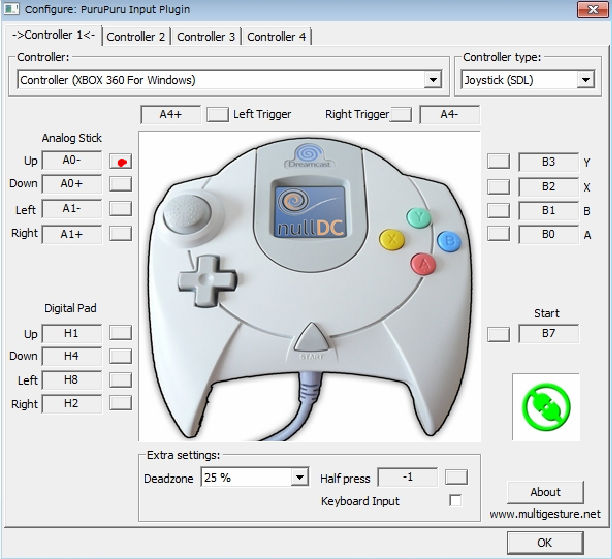Click the B3 field for Y button
Image resolution: width=612 pixels, height=559 pixels.
[x=548, y=162]
